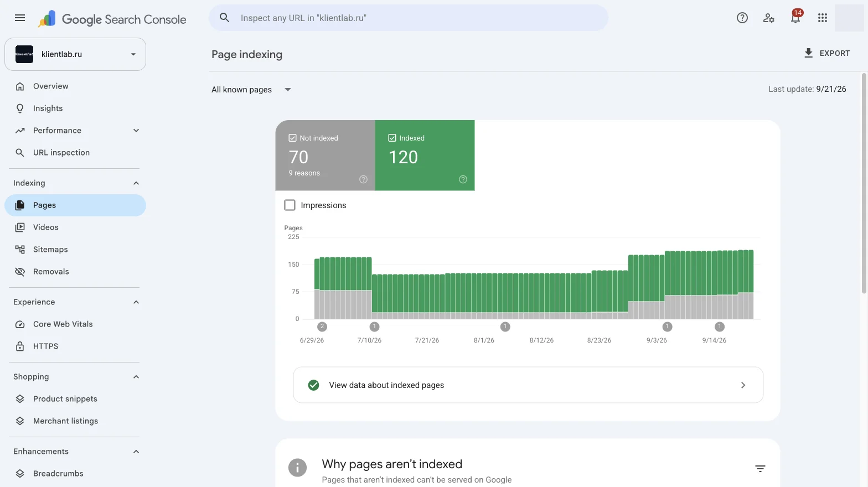
Task: Select Pages under Indexing
Action: tap(75, 205)
